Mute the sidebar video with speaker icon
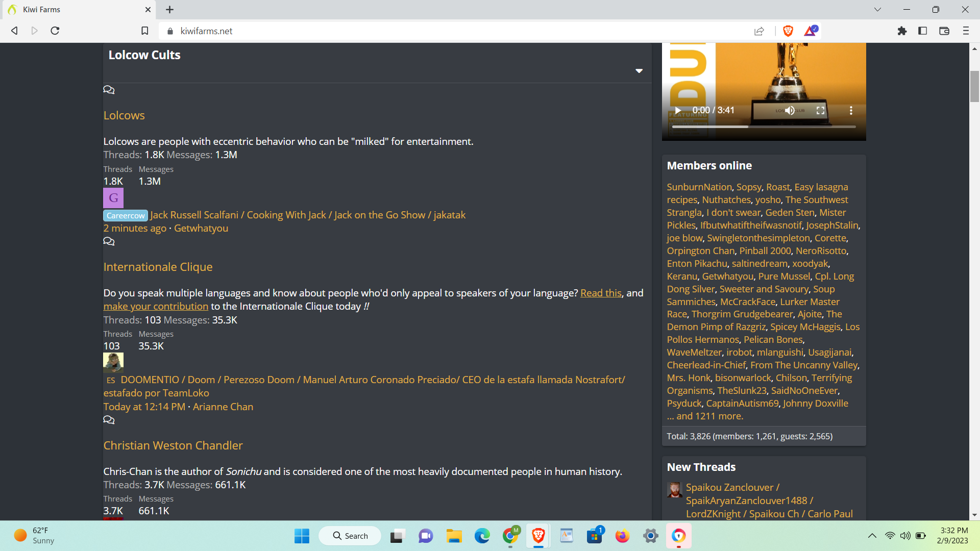 coord(790,110)
